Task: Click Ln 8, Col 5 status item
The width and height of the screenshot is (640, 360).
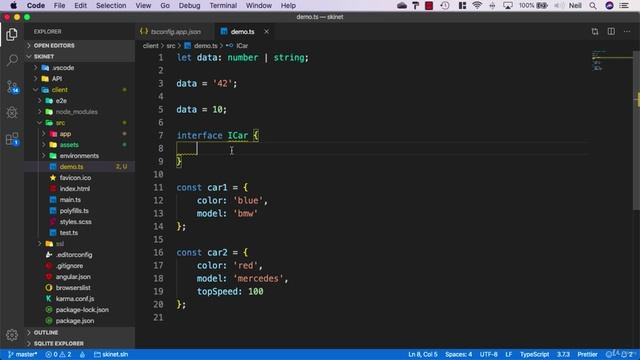Action: point(422,354)
